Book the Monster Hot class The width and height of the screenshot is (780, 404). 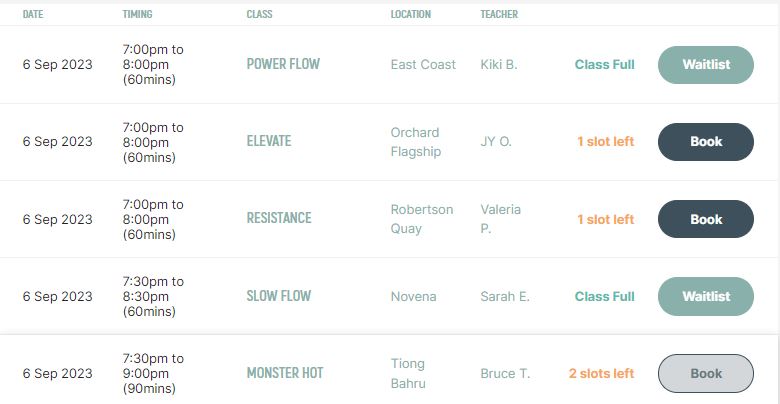(705, 373)
